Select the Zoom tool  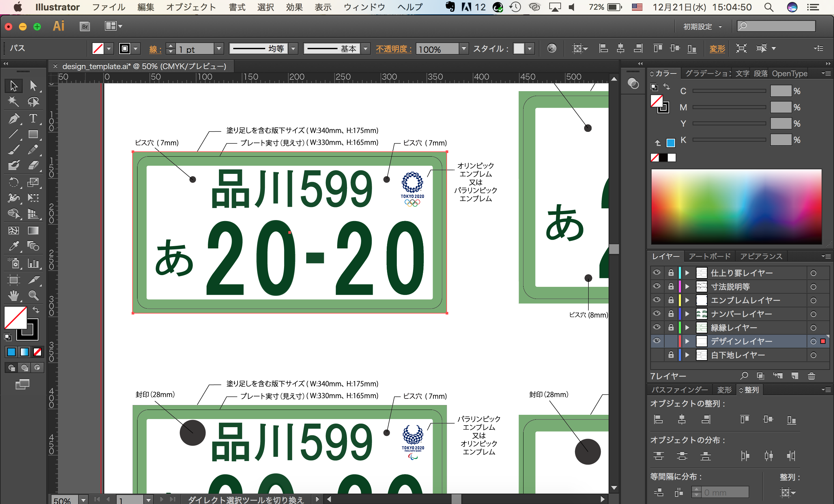click(x=33, y=296)
